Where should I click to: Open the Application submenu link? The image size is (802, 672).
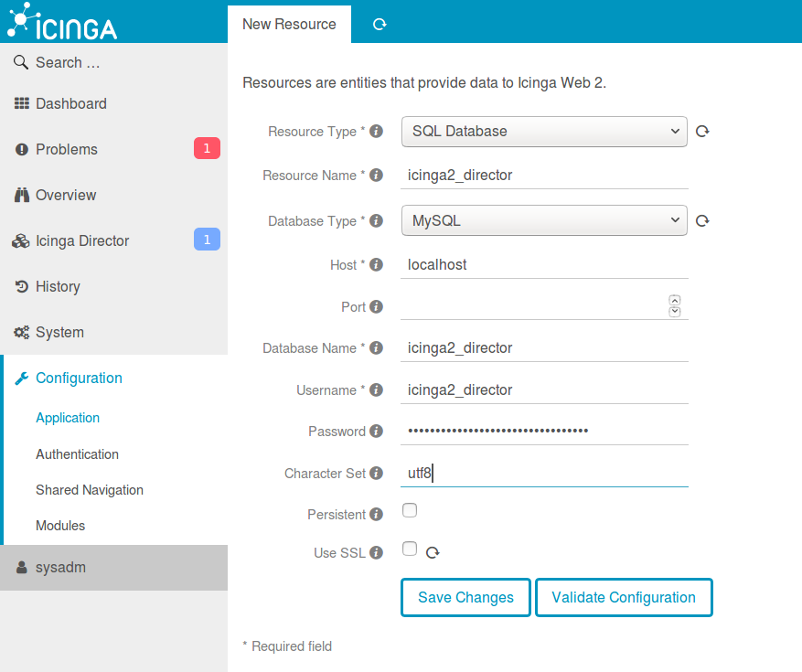[x=68, y=418]
